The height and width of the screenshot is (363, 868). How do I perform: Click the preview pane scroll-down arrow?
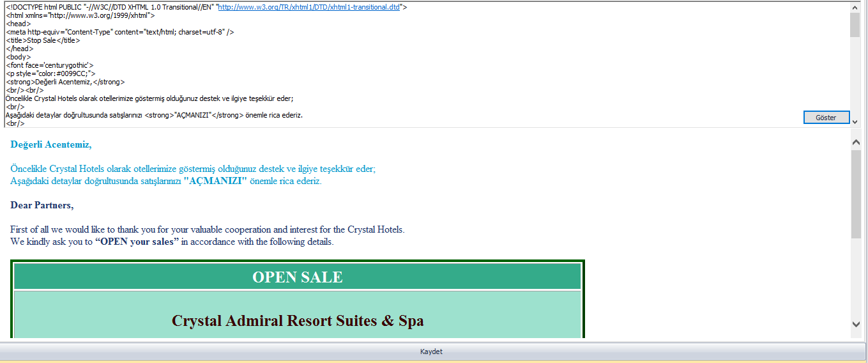tap(857, 325)
